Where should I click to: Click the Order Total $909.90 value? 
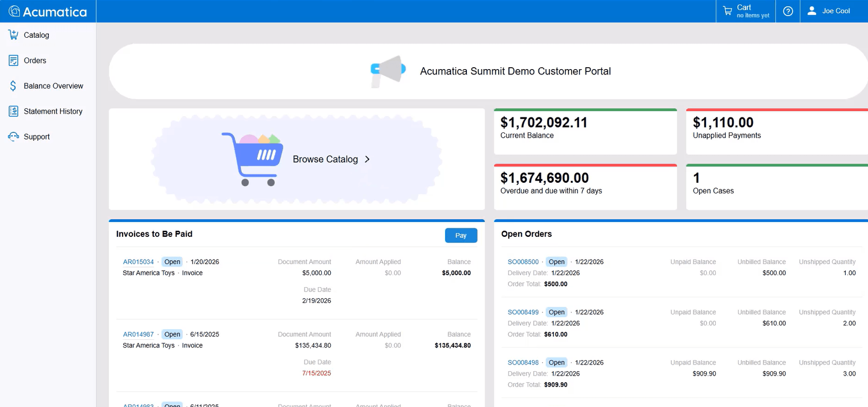[556, 384]
